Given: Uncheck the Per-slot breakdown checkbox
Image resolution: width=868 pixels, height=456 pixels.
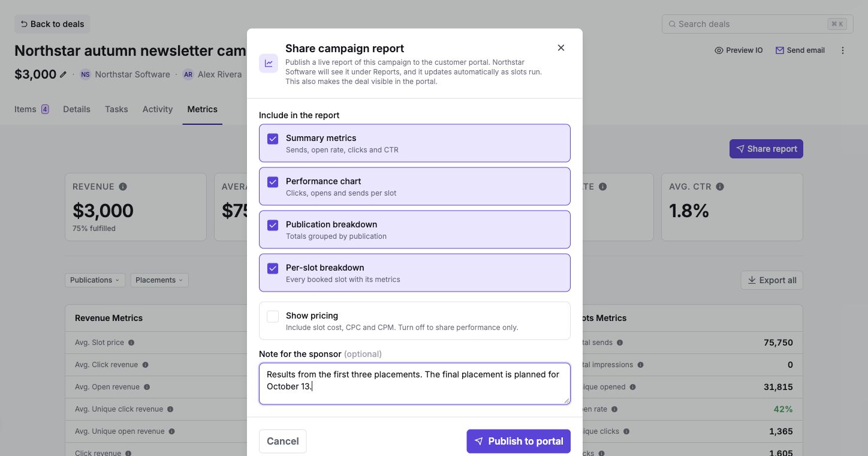Looking at the screenshot, I should (x=273, y=268).
